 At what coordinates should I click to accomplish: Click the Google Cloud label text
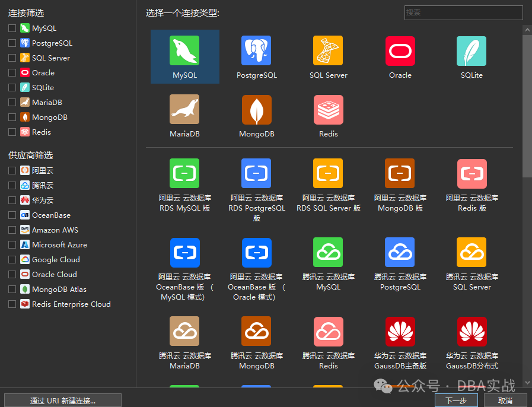coord(56,259)
